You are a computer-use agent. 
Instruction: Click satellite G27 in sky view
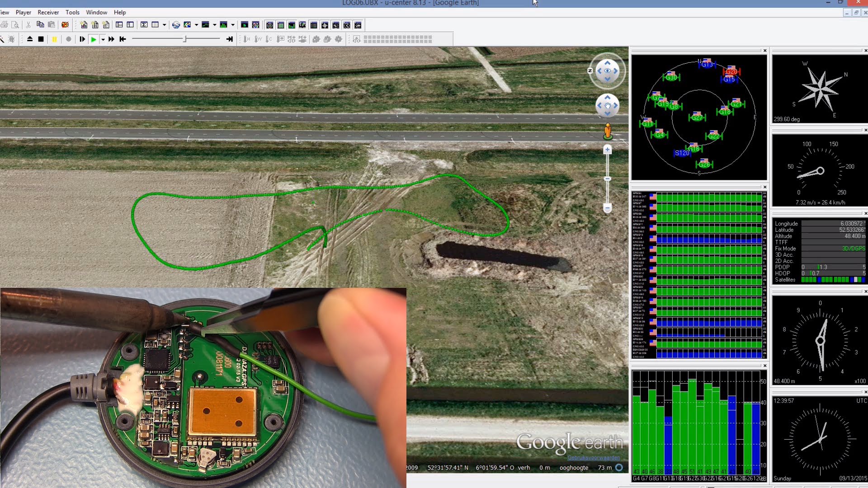tap(697, 117)
